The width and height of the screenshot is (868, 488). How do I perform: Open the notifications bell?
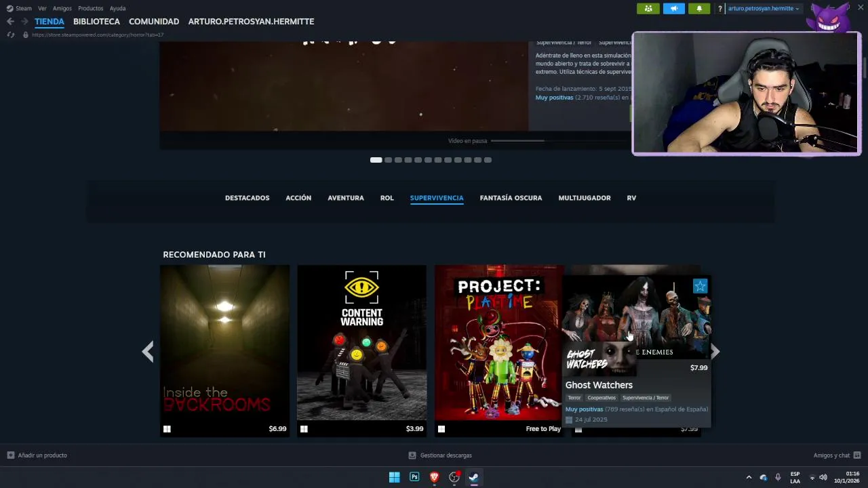click(699, 8)
